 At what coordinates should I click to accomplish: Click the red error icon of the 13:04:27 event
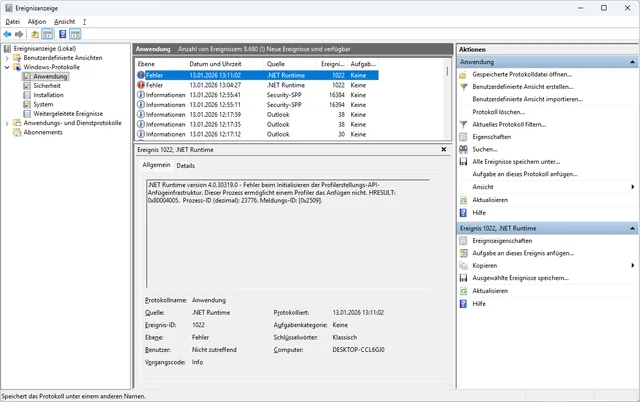(x=140, y=86)
